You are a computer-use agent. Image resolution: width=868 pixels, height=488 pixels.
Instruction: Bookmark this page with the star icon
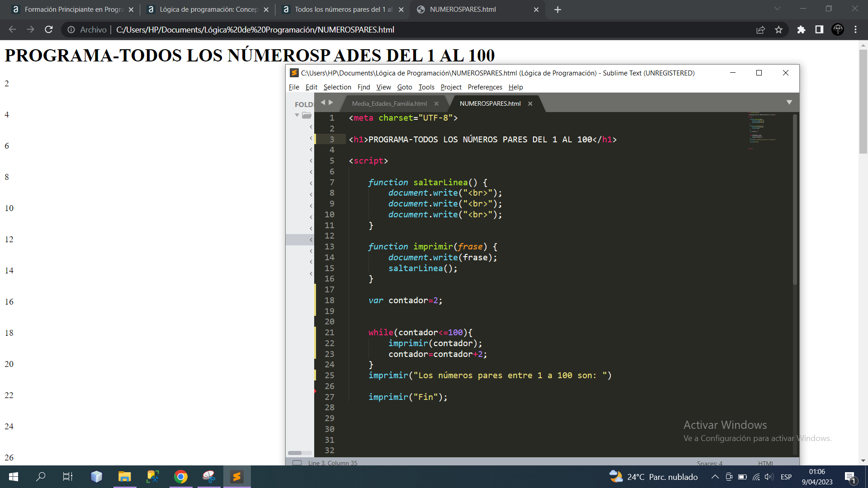point(778,29)
